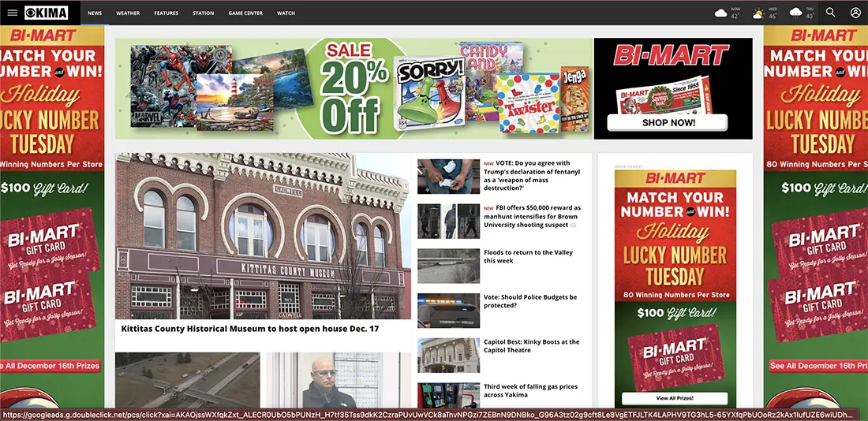
Task: Click the Jenga game box image
Action: point(574,99)
